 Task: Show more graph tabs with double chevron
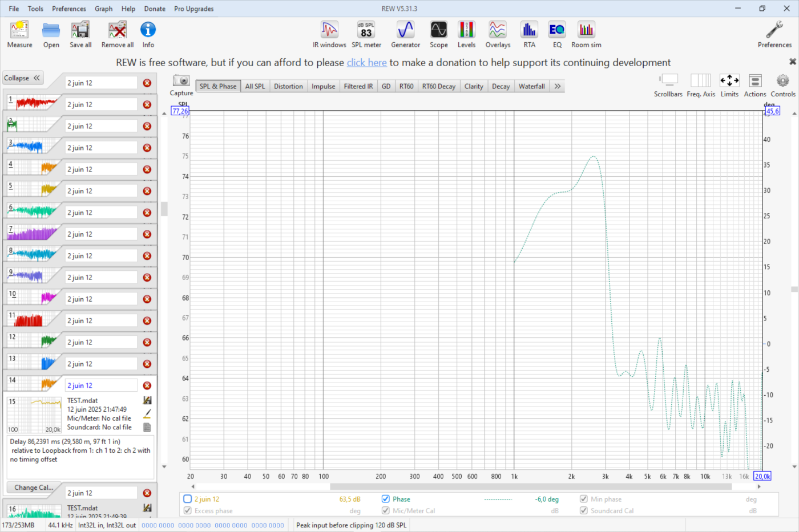(558, 86)
